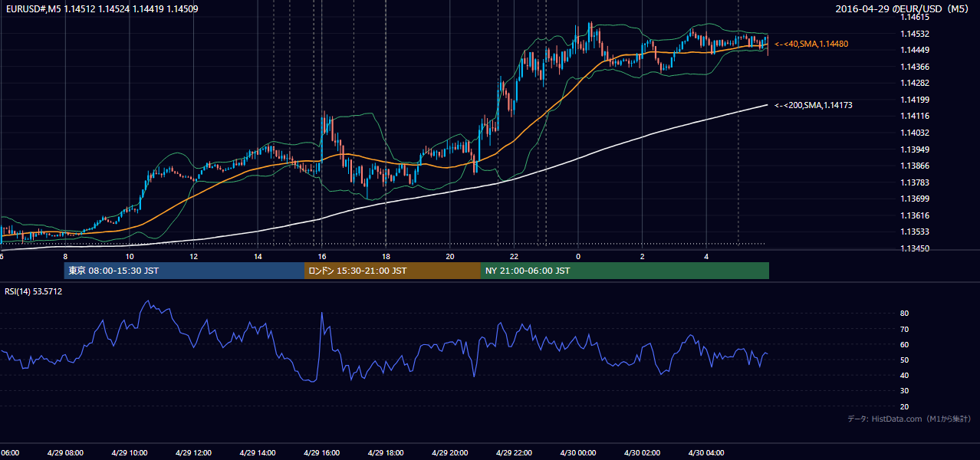Click price level 1.13783 on the axis
The image size is (980, 460).
pyautogui.click(x=915, y=182)
